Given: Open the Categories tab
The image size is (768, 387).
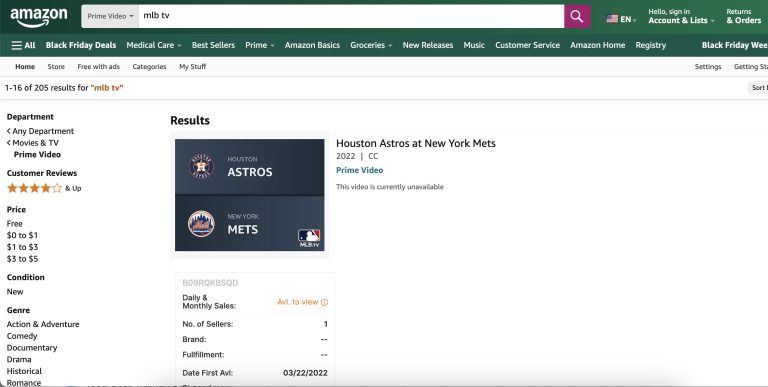Looking at the screenshot, I should [149, 67].
